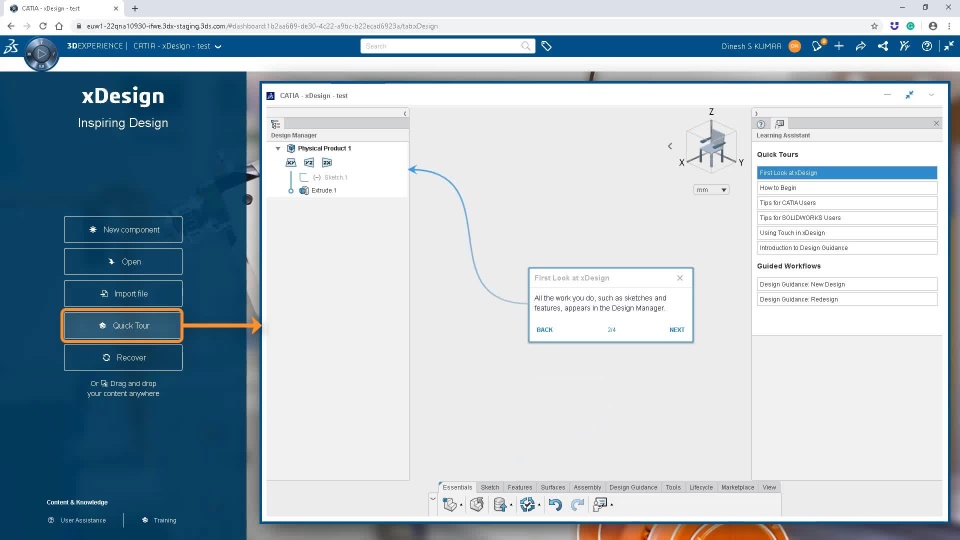Open Tips for CATIA Users tour

click(x=847, y=203)
